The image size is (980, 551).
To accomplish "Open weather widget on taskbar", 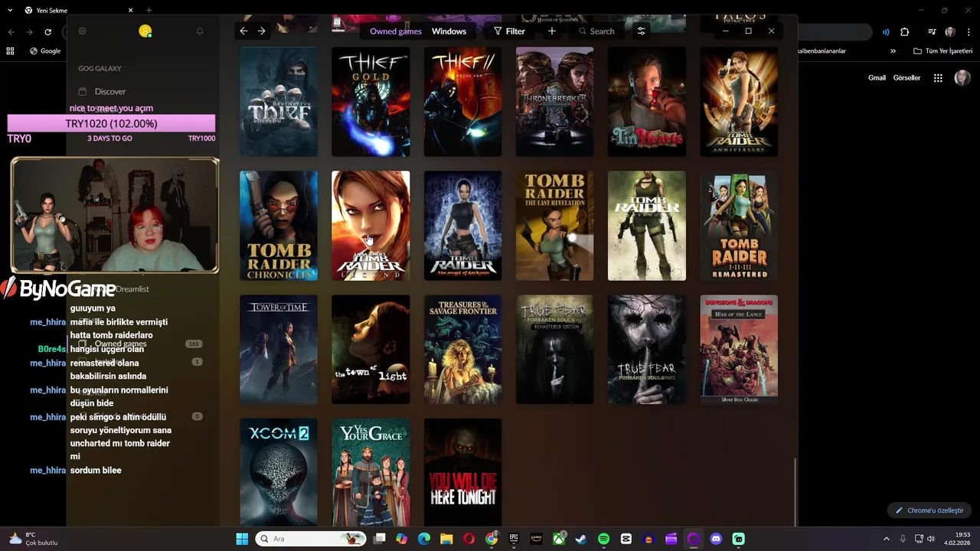I will click(x=34, y=539).
